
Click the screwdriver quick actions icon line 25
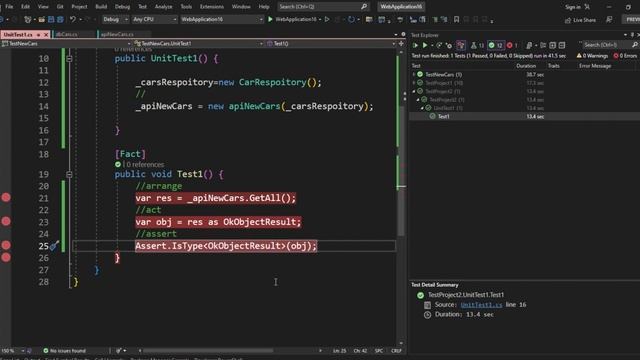click(54, 246)
